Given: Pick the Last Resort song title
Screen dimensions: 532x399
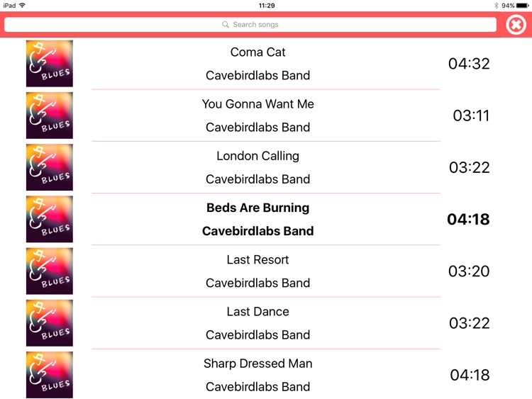Looking at the screenshot, I should point(258,259).
